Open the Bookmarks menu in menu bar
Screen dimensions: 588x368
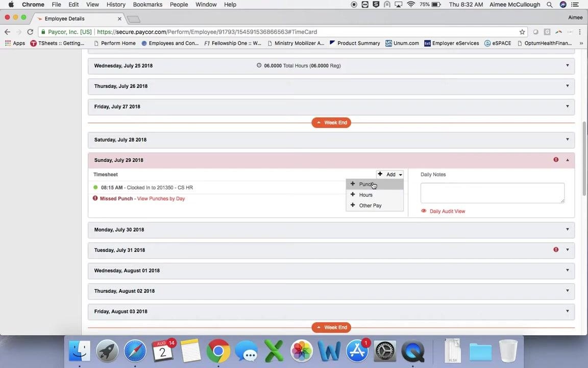148,5
